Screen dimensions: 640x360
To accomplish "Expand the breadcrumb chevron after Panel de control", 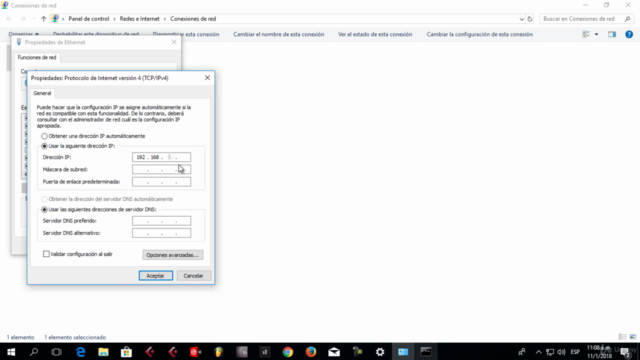I will pyautogui.click(x=115, y=19).
